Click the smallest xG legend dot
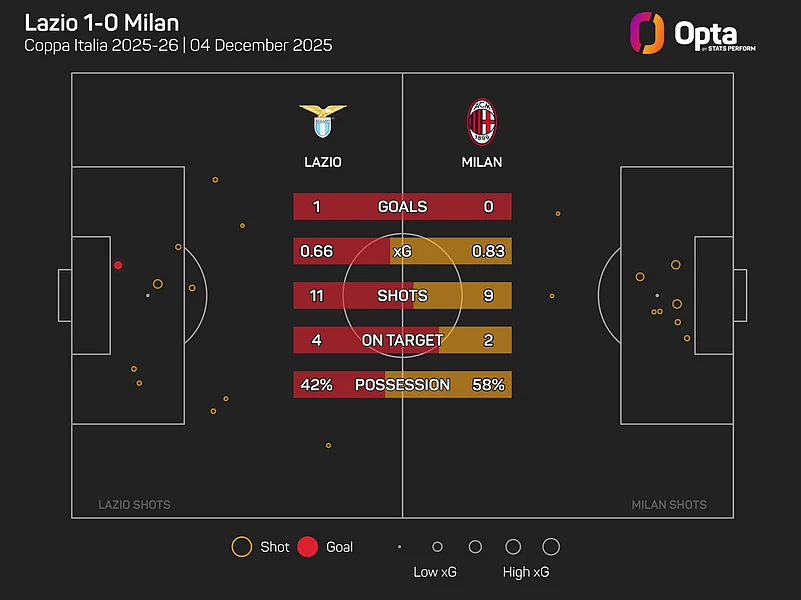 point(399,547)
